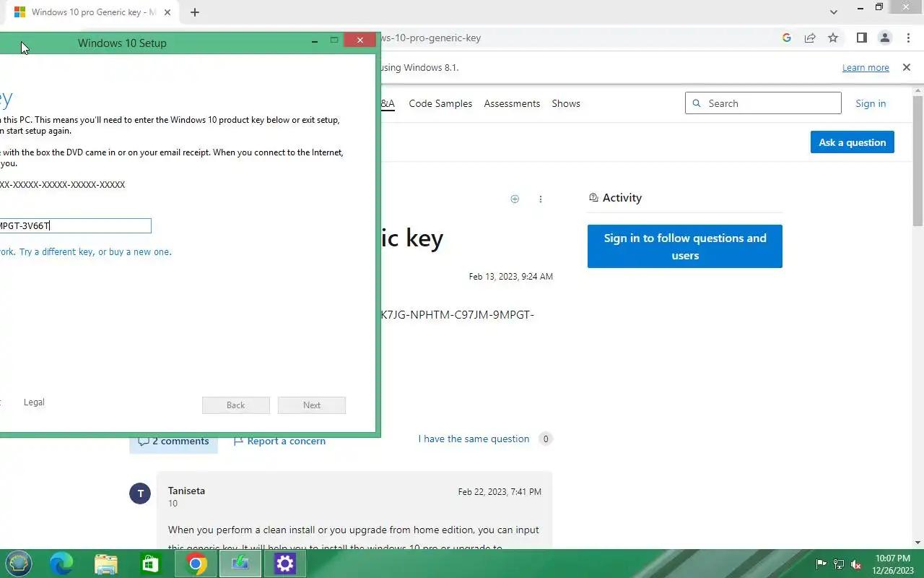Minimize the Windows 10 Setup window
This screenshot has height=578, width=924.
tap(314, 41)
